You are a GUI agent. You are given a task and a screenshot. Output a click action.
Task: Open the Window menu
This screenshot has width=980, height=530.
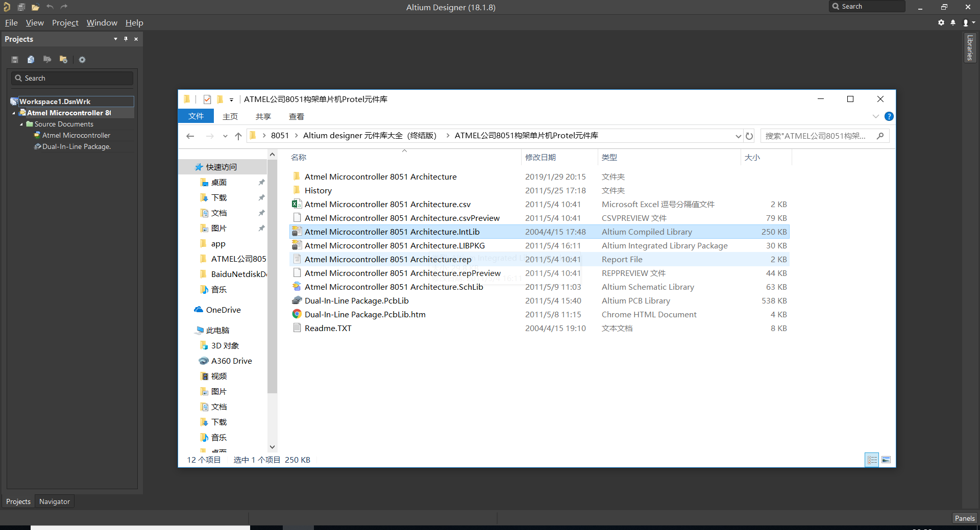point(102,22)
